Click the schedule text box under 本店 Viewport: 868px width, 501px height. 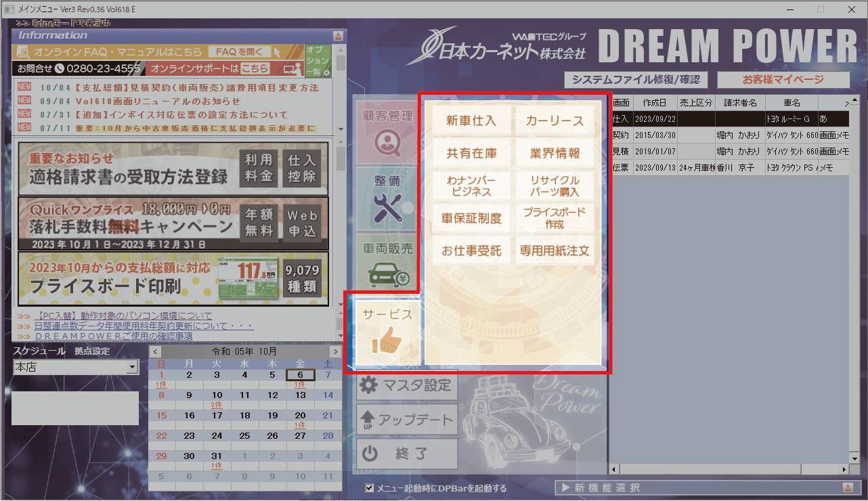click(75, 408)
